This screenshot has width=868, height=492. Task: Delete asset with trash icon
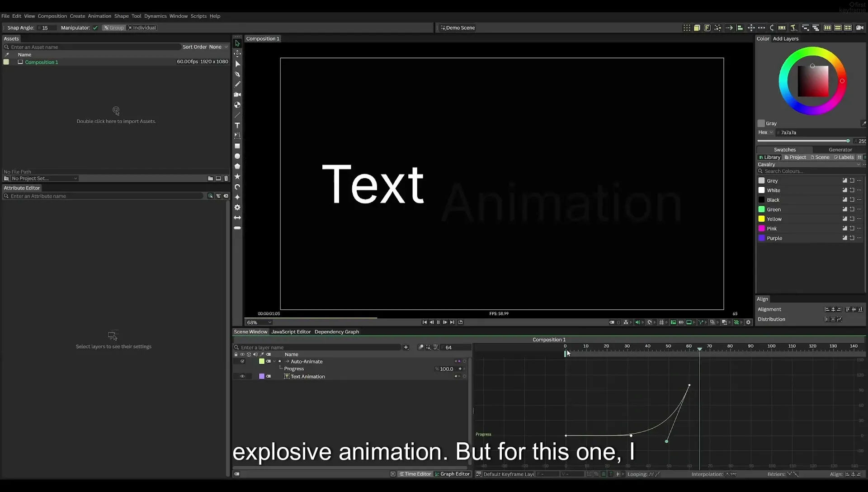[226, 179]
